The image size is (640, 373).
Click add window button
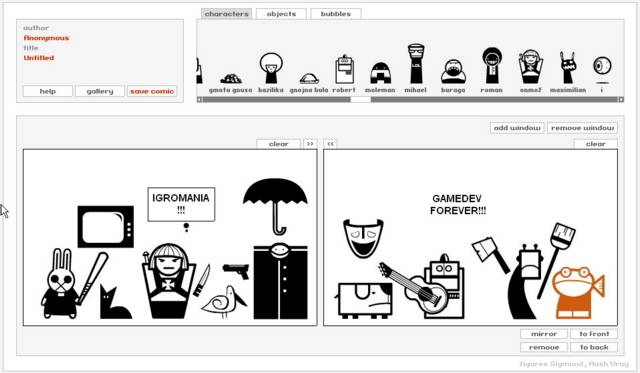(x=517, y=128)
